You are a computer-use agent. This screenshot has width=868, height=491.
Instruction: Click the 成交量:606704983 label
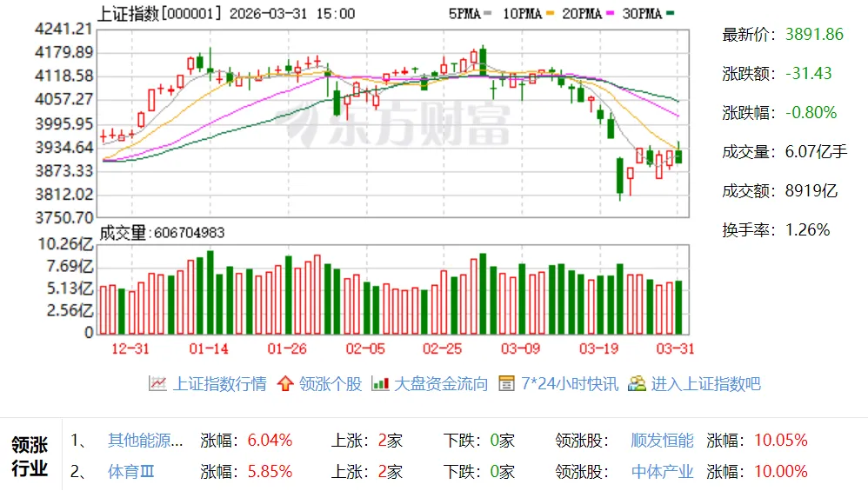click(162, 233)
